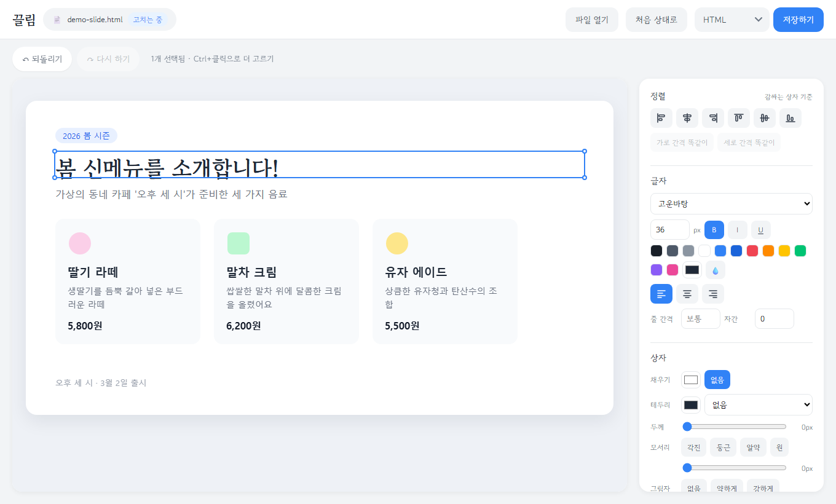Image resolution: width=836 pixels, height=504 pixels.
Task: Choose the 각진 corner style
Action: pos(694,447)
